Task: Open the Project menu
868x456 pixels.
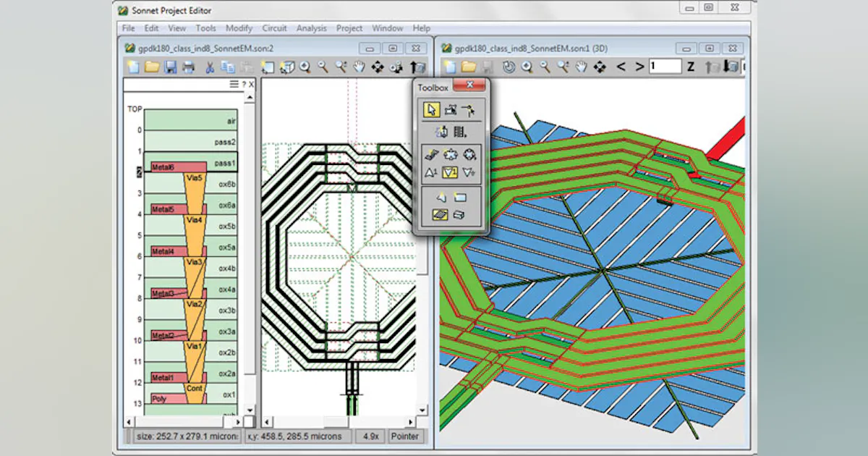Action: [x=349, y=28]
